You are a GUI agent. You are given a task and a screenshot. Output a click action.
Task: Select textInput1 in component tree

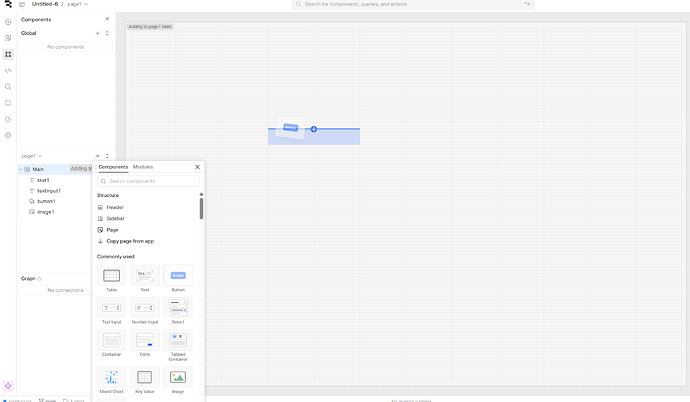click(x=48, y=191)
